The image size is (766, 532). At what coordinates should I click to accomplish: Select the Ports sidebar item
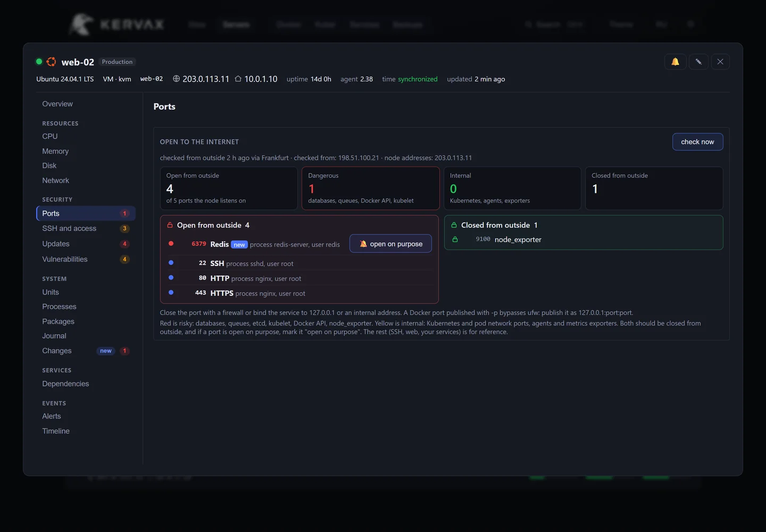[x=86, y=213]
